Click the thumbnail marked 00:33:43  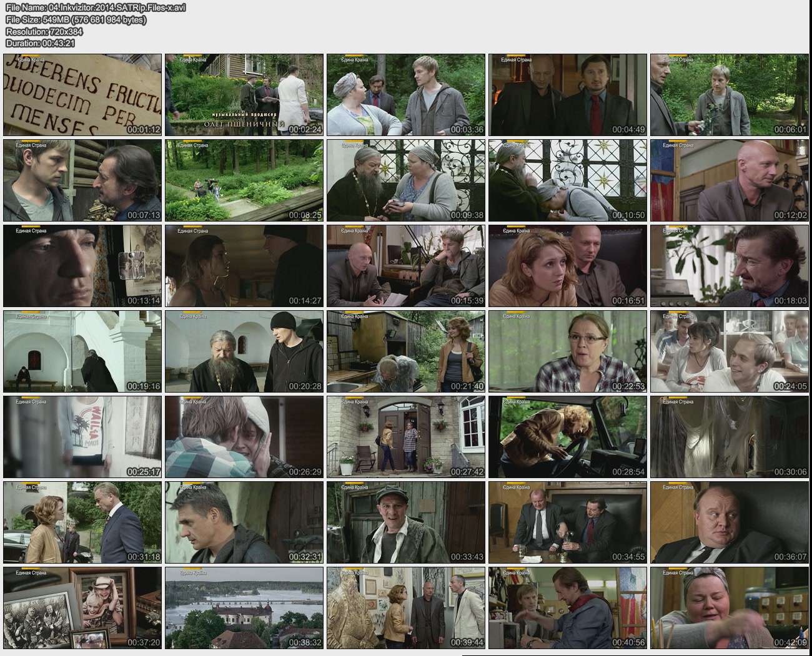[406, 522]
